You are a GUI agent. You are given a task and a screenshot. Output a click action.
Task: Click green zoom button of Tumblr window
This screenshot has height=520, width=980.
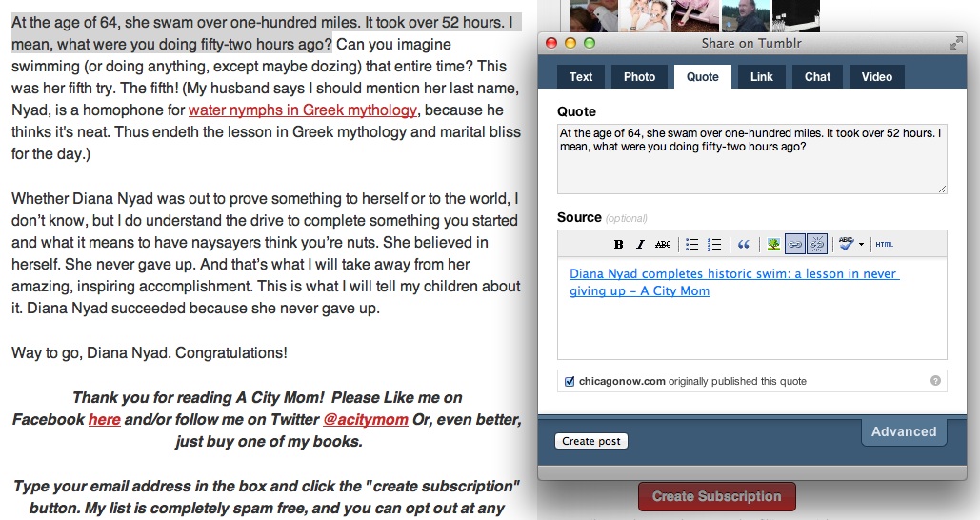point(590,43)
